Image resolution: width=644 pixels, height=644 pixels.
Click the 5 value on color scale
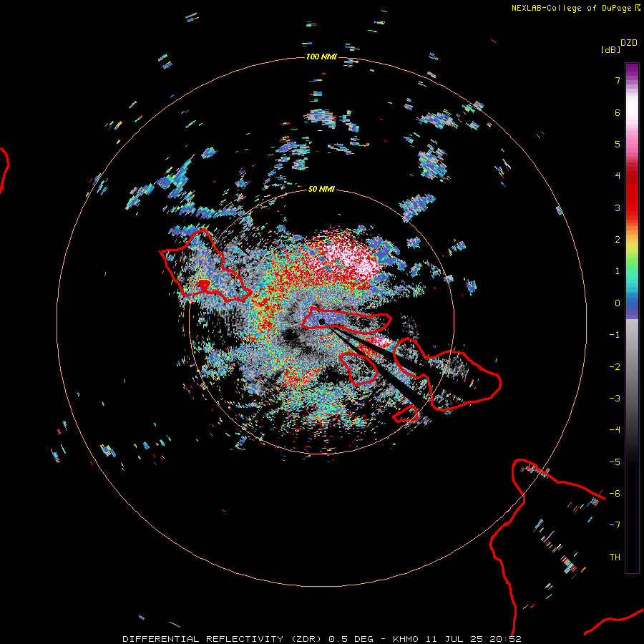pos(618,144)
